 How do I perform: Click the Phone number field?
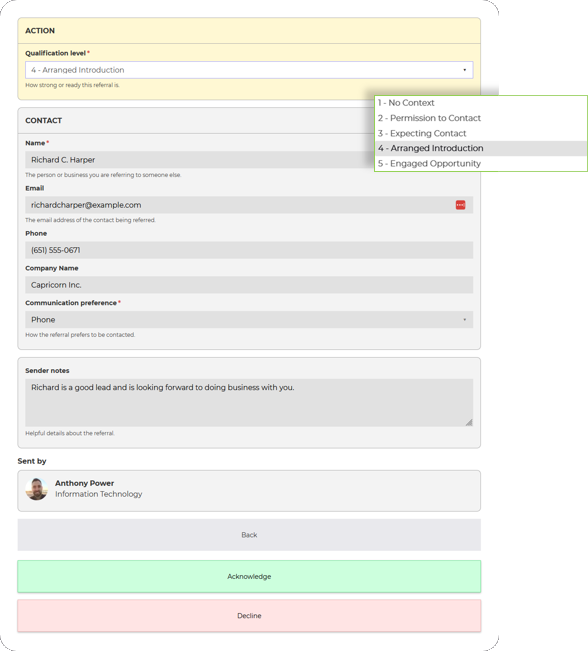[x=249, y=250]
